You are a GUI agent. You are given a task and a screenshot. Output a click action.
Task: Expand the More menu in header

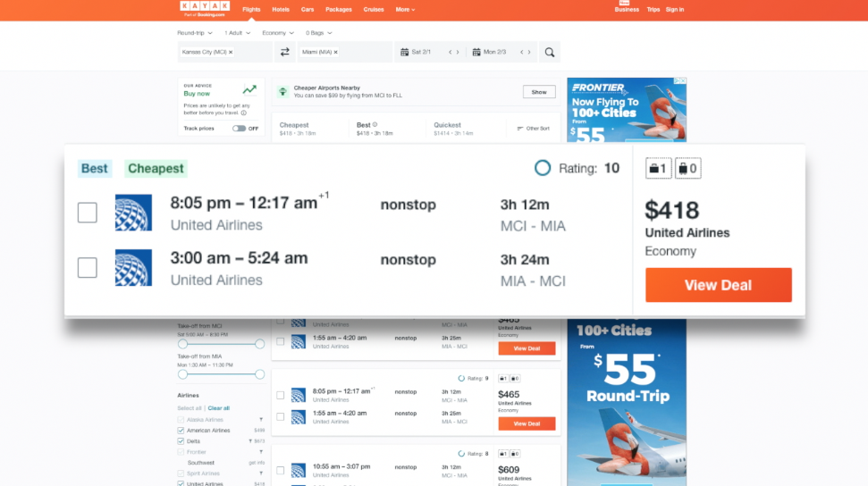[405, 10]
